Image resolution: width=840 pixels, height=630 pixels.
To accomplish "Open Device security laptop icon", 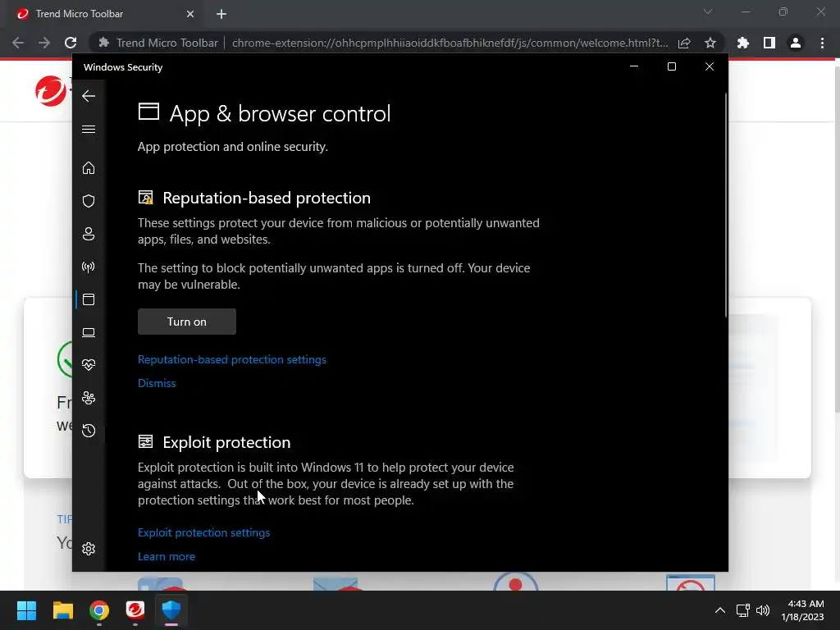I will pos(89,333).
